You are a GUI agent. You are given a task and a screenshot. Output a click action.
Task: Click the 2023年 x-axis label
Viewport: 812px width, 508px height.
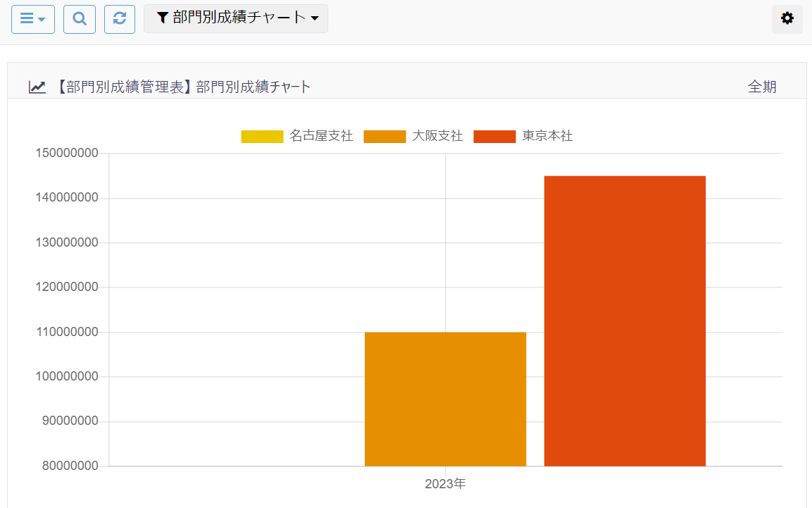445,484
